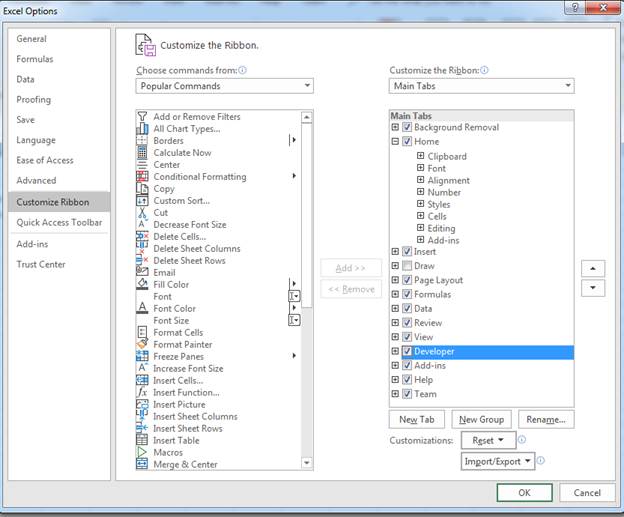The height and width of the screenshot is (517, 624).
Task: Click the Center alignment icon
Action: coord(142,164)
